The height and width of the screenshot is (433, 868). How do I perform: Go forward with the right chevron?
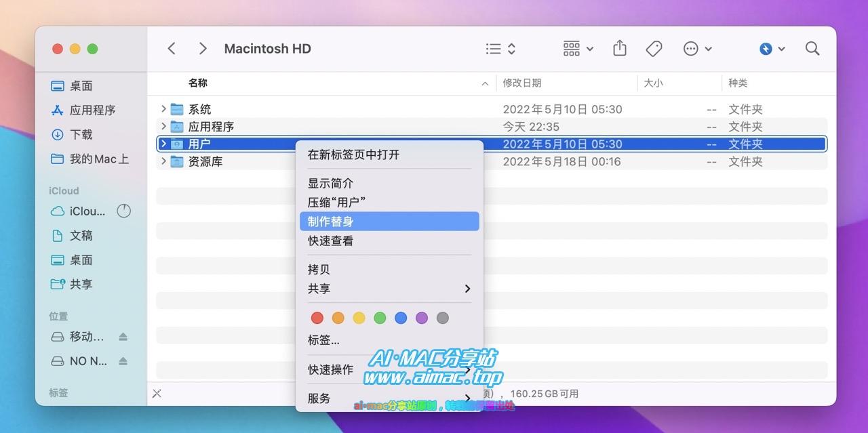pos(203,49)
